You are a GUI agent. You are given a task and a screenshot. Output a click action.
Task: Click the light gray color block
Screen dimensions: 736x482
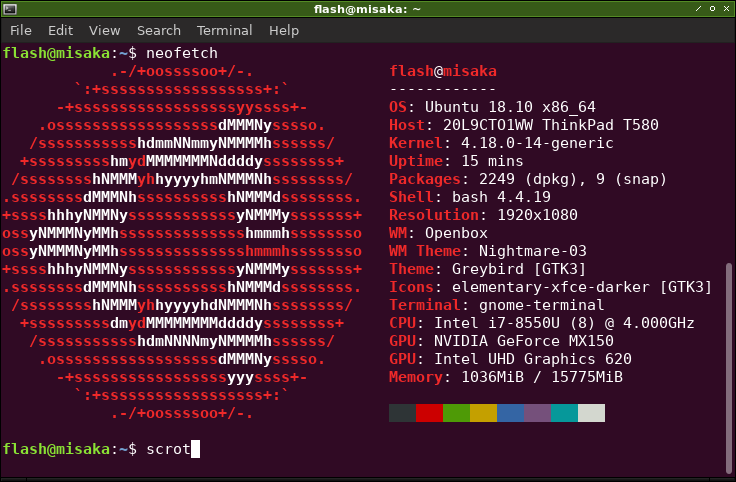point(591,413)
